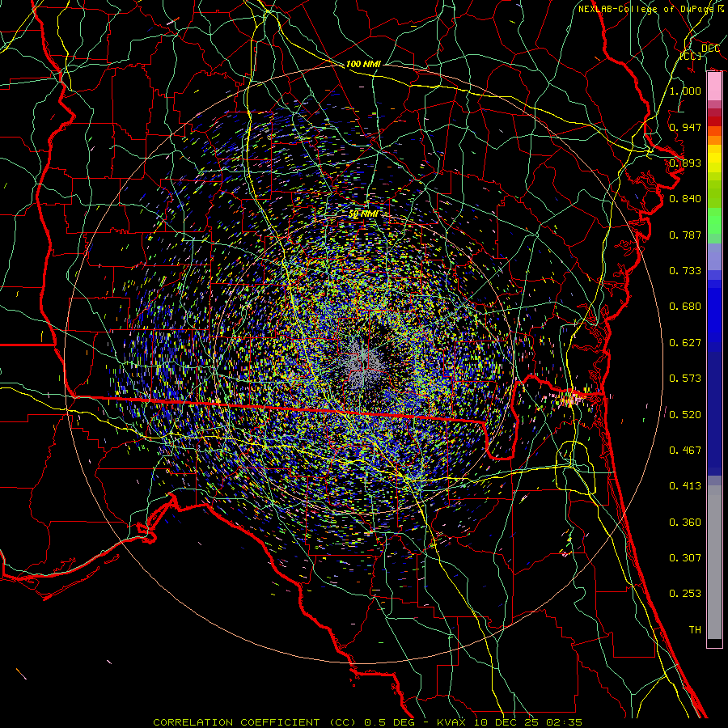Pick the pink segment at the top of the color scale
This screenshot has width=728, height=728.
click(714, 87)
